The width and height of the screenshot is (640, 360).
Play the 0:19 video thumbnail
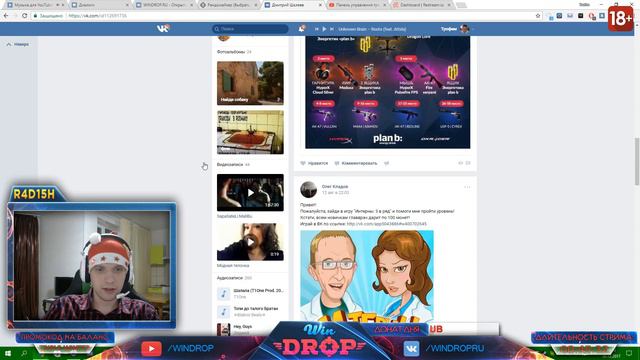[x=250, y=242]
